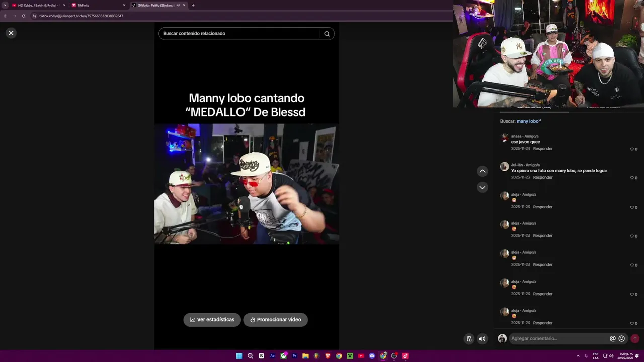The width and height of the screenshot is (644, 362).
Task: Insert a mention with the @ icon
Action: [612, 339]
